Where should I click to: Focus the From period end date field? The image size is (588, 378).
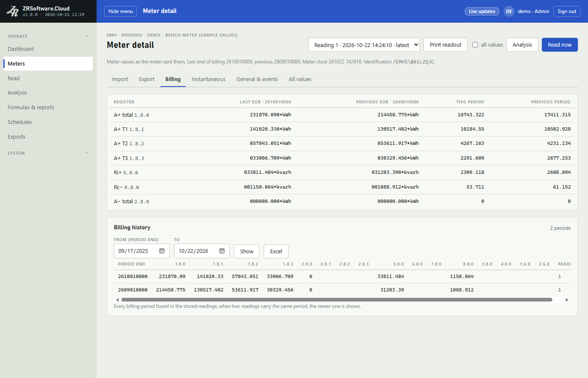click(142, 251)
